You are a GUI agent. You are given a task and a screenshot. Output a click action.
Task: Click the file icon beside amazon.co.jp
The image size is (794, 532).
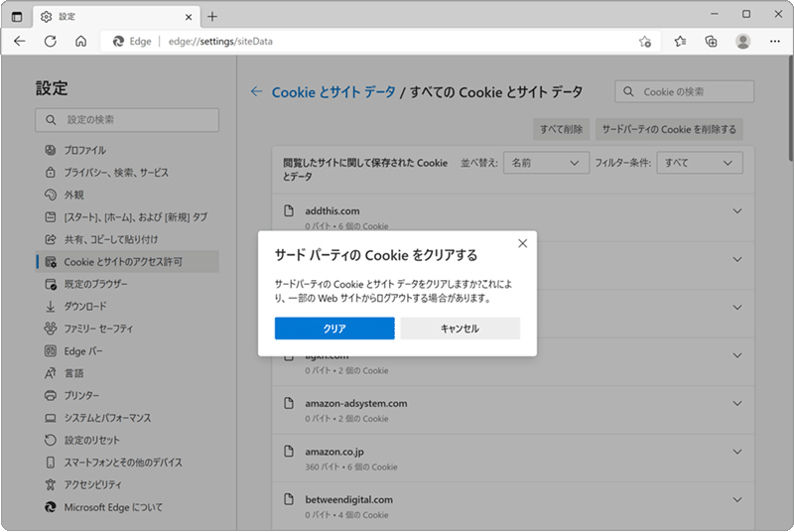click(x=289, y=451)
